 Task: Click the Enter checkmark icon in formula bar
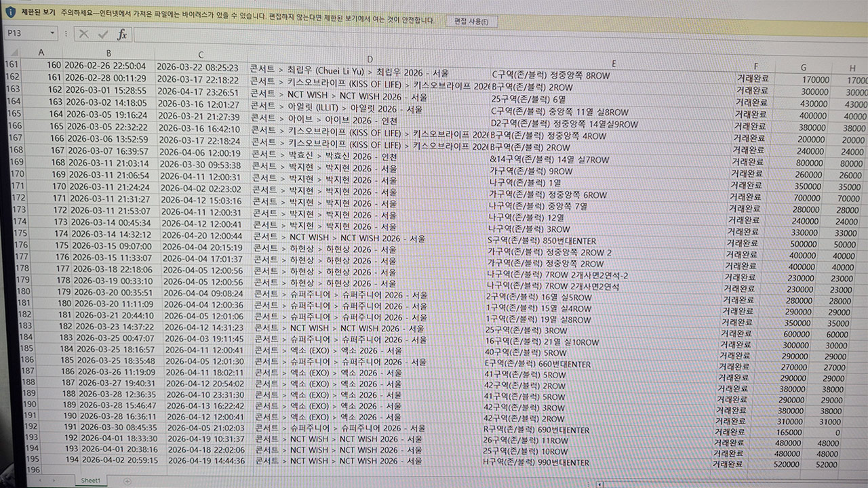102,34
